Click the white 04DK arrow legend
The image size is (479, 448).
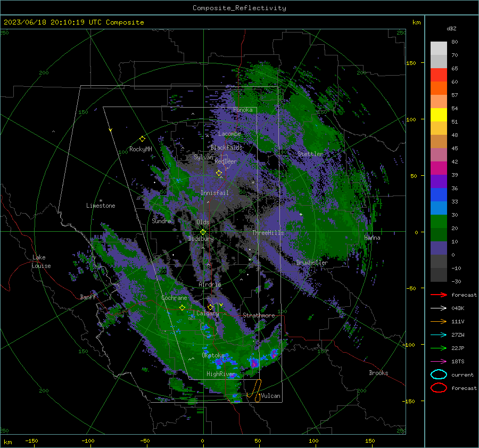point(439,308)
